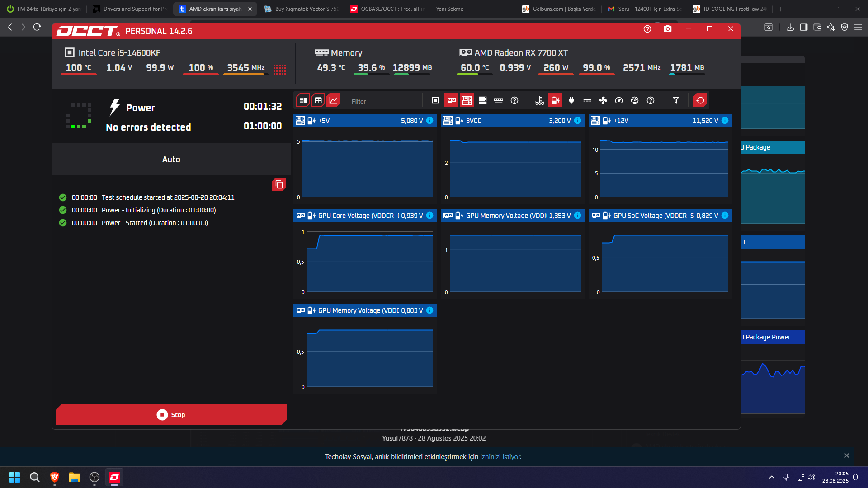The height and width of the screenshot is (488, 868).
Task: Open the Brave wallet icon
Action: (x=817, y=27)
